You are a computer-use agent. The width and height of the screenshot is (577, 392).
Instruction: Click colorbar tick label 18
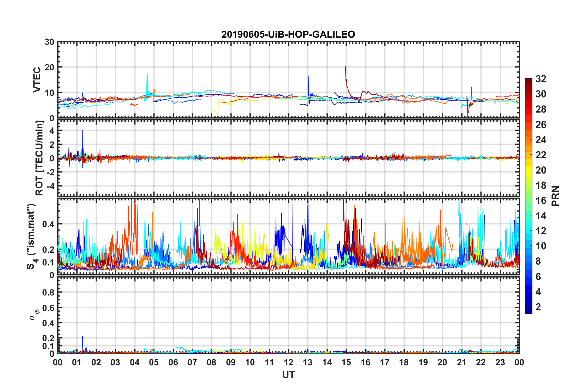(x=541, y=185)
